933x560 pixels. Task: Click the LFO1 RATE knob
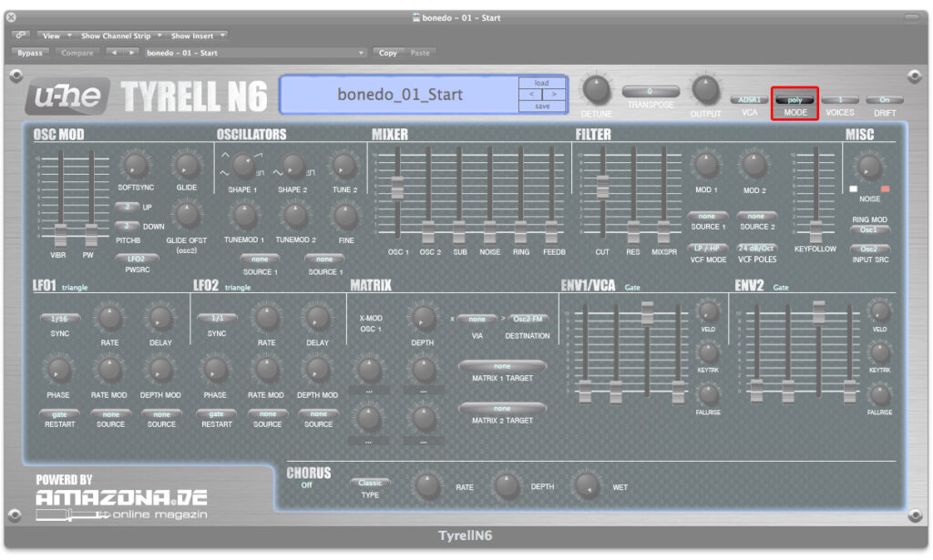tap(109, 318)
